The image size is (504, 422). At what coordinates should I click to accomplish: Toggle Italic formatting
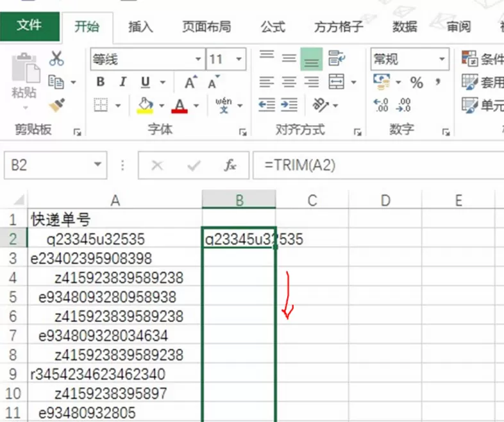coord(122,82)
